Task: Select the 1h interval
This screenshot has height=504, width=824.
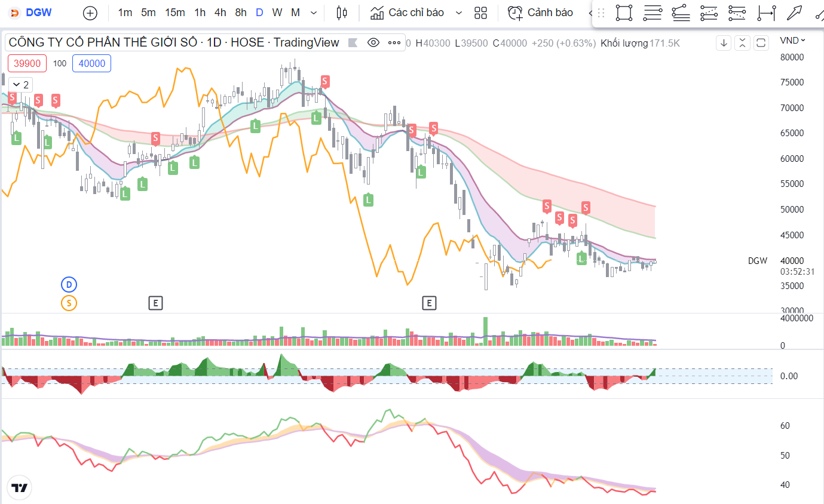Action: tap(200, 13)
